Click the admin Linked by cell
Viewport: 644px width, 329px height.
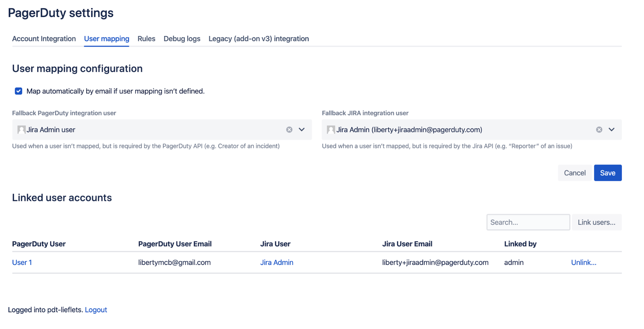(x=514, y=263)
